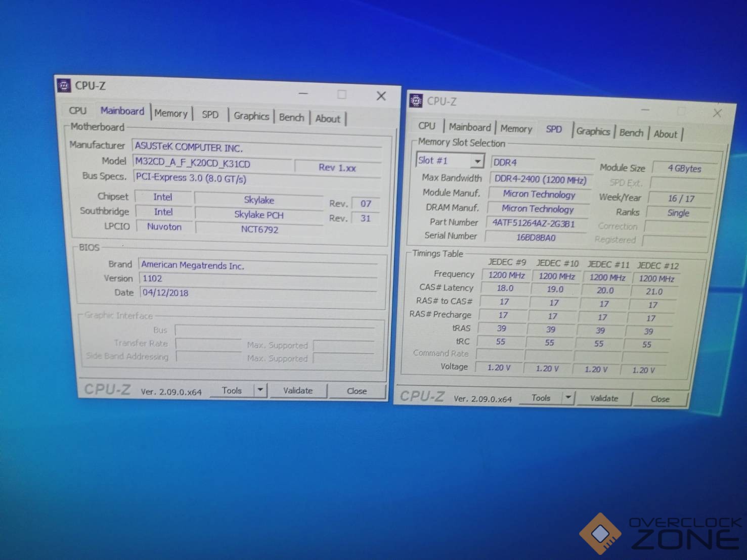Close the right CPU-Z window with the X
Image resolution: width=747 pixels, height=560 pixels.
click(717, 113)
